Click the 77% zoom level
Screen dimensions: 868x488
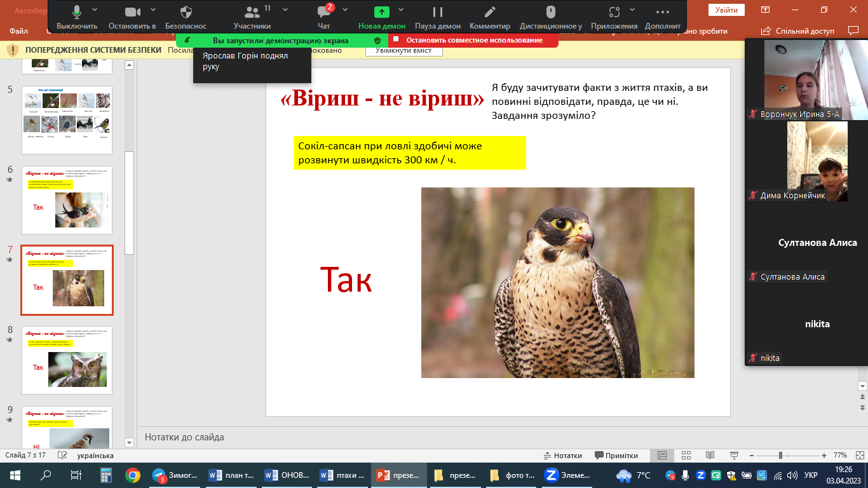[840, 456]
